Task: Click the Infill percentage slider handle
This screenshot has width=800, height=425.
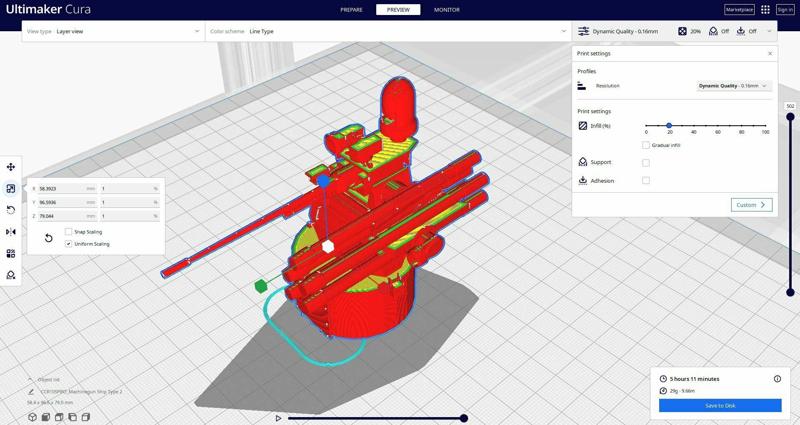Action: 669,125
